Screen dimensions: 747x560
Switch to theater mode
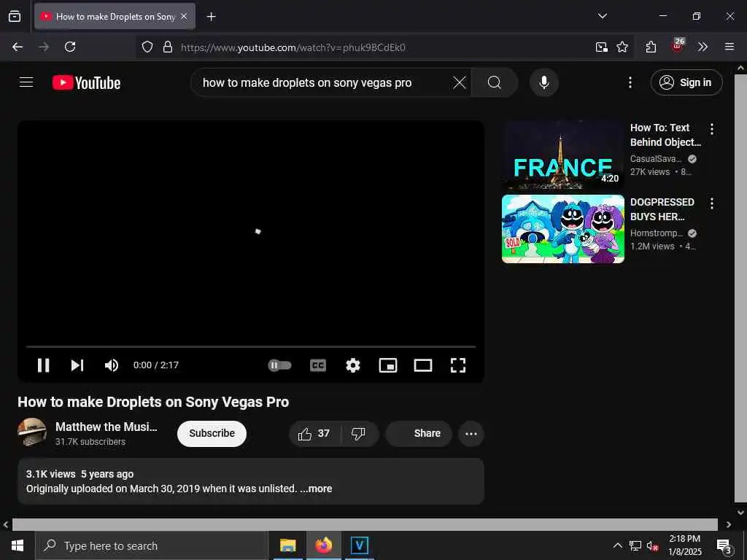(423, 365)
